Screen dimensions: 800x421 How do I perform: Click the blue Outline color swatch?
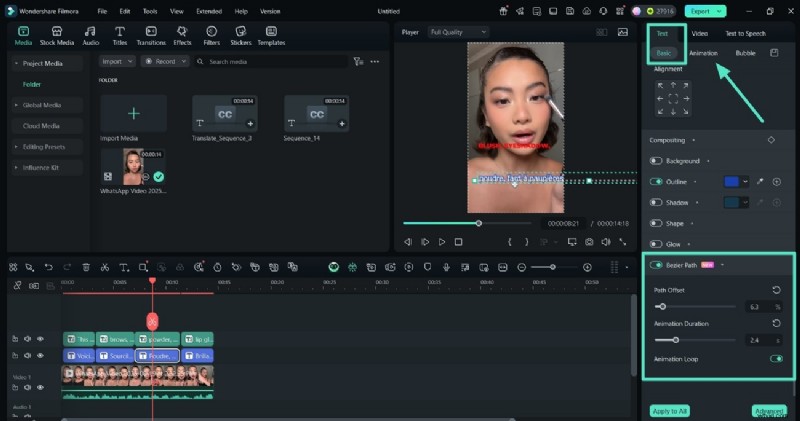[x=731, y=182]
